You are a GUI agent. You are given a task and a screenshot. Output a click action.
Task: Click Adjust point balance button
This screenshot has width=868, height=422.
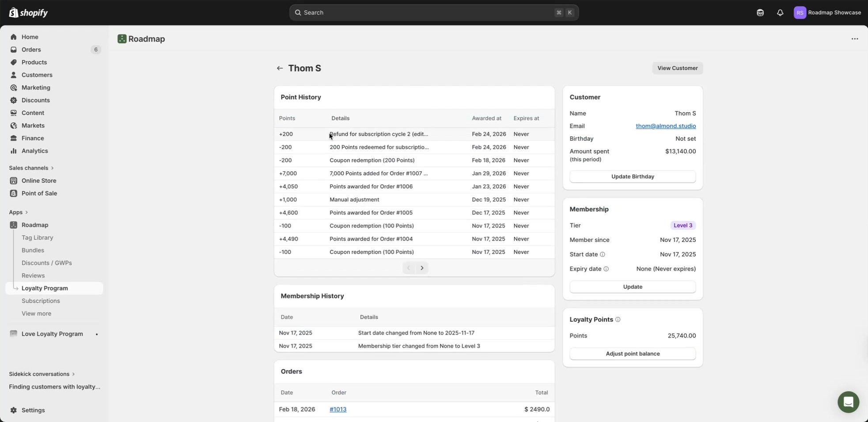click(632, 354)
